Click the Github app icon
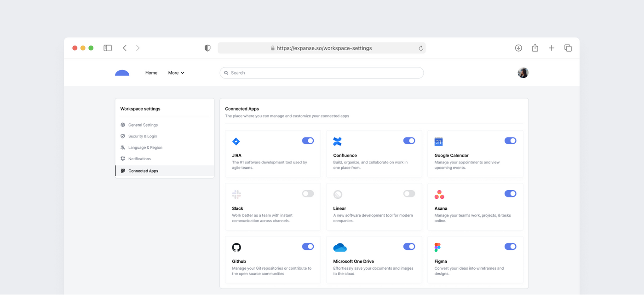This screenshot has width=644, height=295. tap(236, 247)
